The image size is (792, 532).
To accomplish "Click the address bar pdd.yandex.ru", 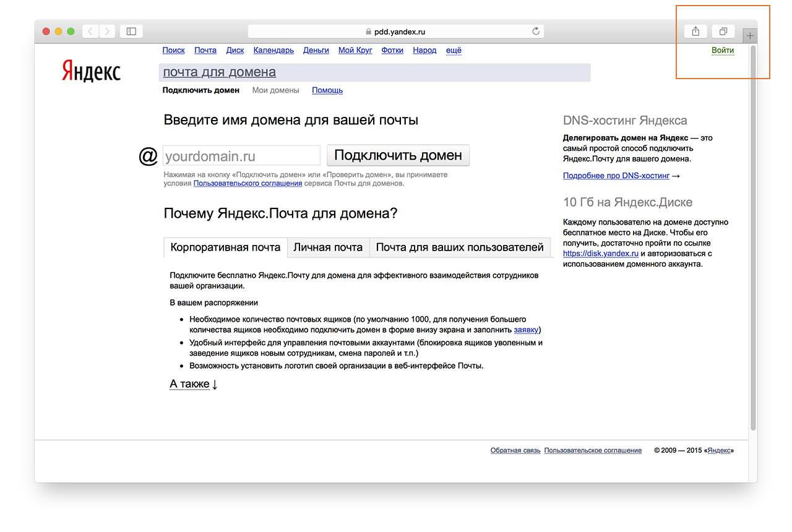I will click(x=396, y=32).
